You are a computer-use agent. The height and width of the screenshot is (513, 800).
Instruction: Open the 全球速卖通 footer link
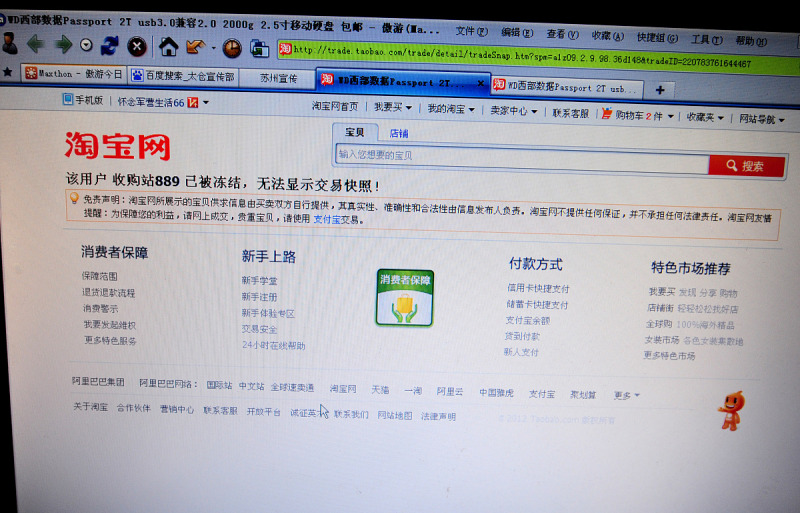292,387
